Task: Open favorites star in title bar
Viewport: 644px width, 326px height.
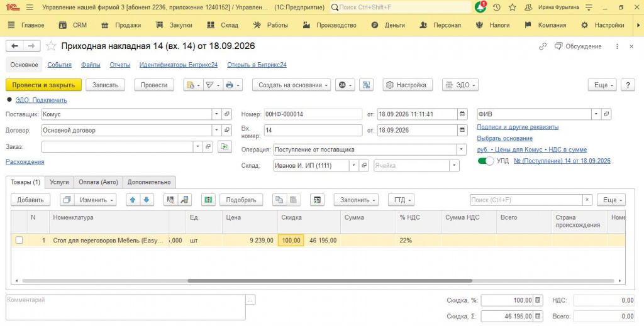Action: [512, 8]
